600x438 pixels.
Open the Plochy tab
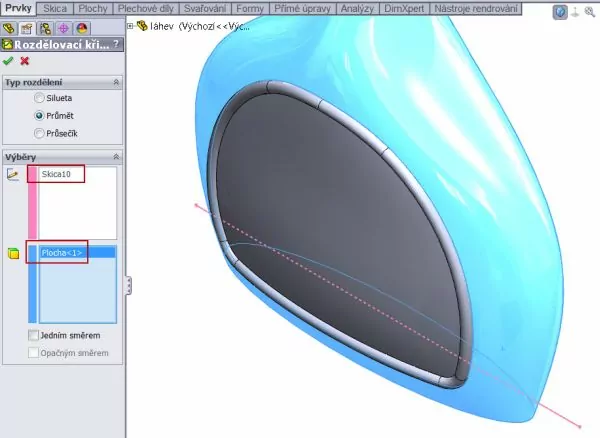[94, 8]
